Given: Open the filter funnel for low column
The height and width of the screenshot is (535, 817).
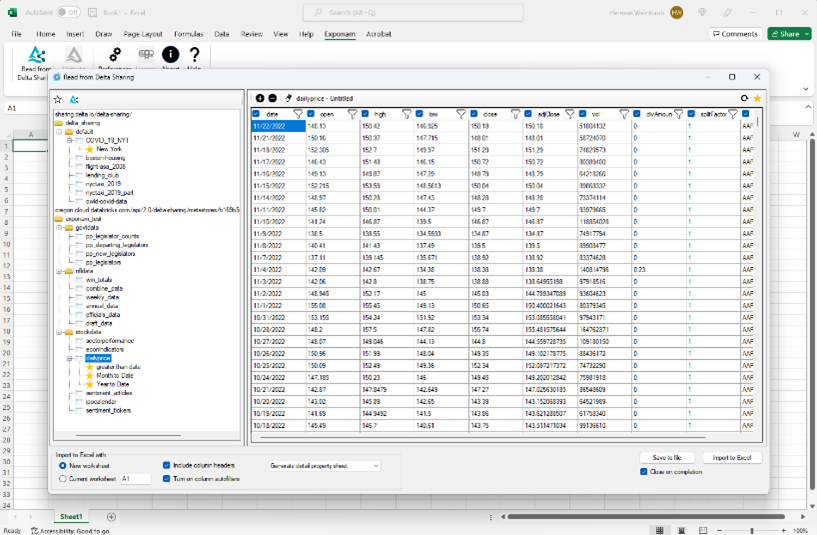Looking at the screenshot, I should (461, 114).
